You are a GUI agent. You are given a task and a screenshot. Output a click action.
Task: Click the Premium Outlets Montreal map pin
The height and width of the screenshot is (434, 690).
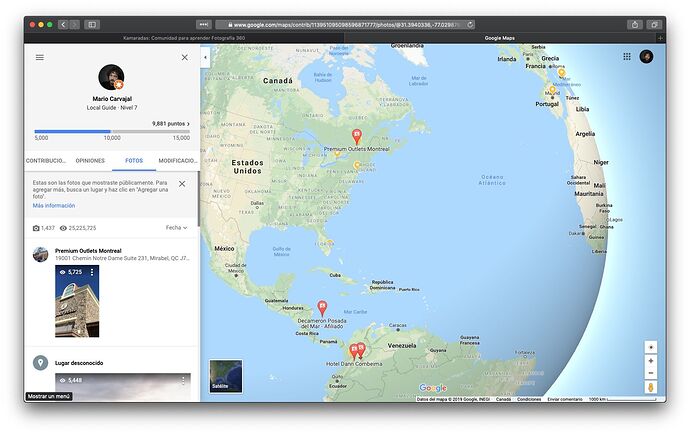(x=357, y=136)
